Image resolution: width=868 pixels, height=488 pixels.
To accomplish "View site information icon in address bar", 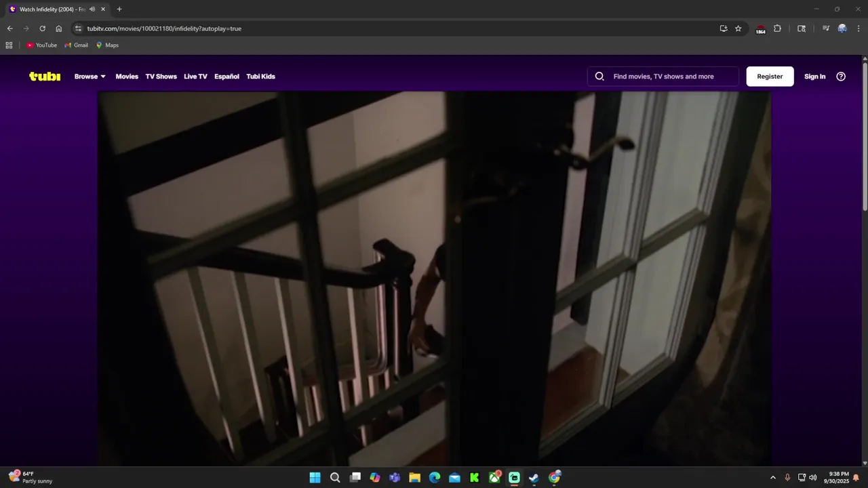I will click(x=78, y=28).
